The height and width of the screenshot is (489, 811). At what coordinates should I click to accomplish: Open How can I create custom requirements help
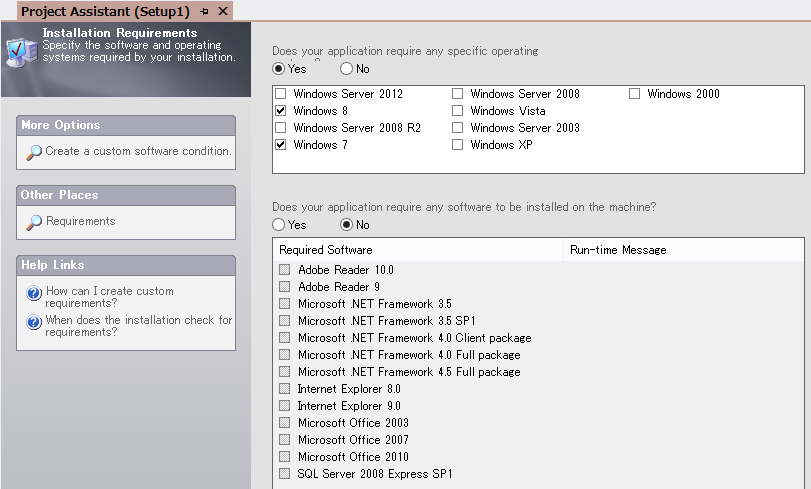[110, 297]
